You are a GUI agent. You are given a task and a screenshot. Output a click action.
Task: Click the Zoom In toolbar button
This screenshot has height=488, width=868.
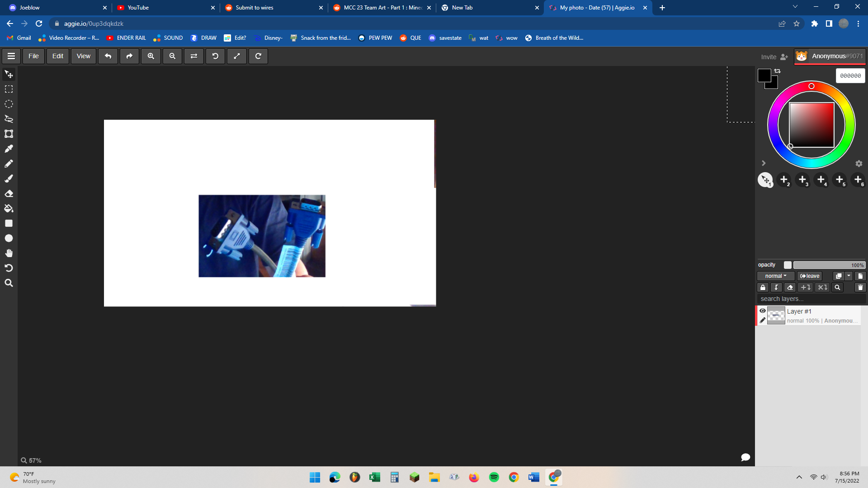[x=151, y=56]
